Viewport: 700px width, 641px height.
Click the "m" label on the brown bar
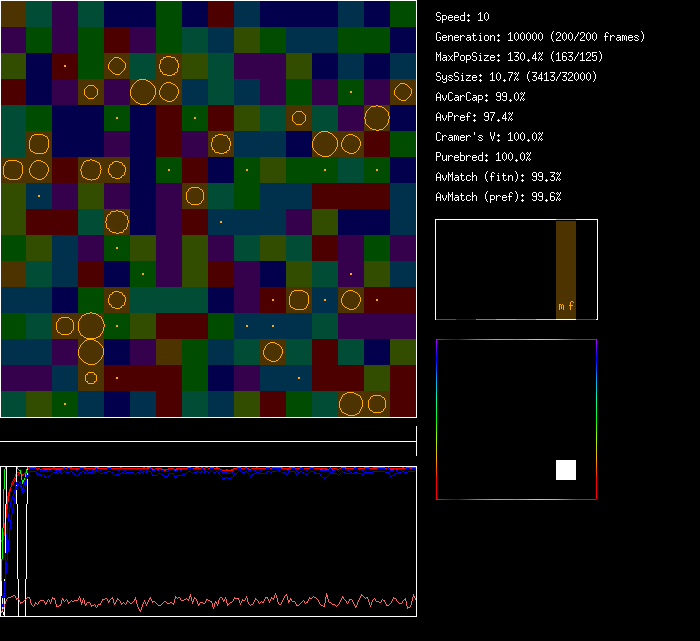click(561, 306)
